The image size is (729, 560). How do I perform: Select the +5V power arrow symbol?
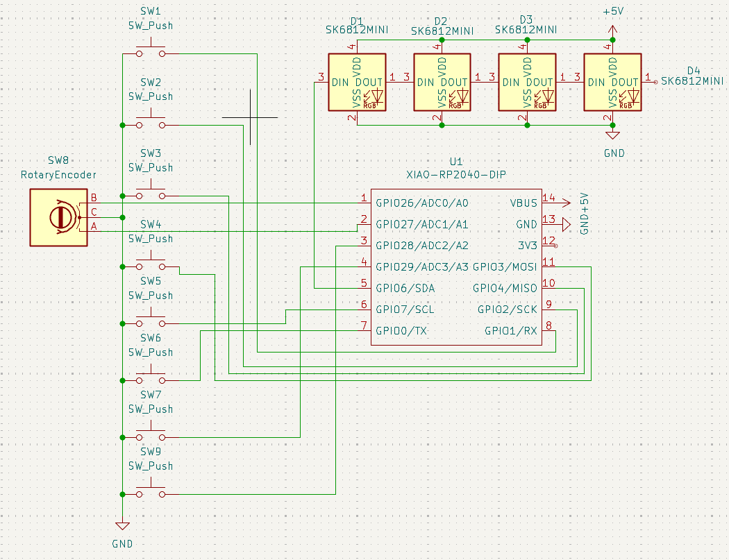click(613, 32)
